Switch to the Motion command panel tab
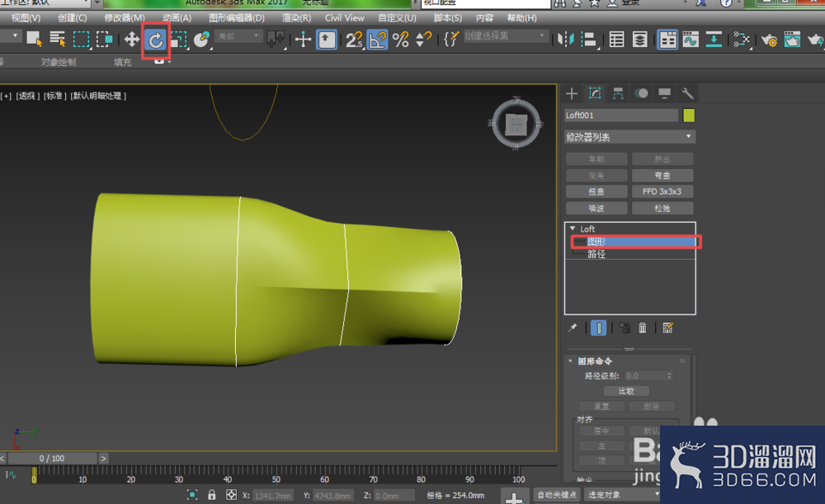The width and height of the screenshot is (825, 504). (x=641, y=94)
